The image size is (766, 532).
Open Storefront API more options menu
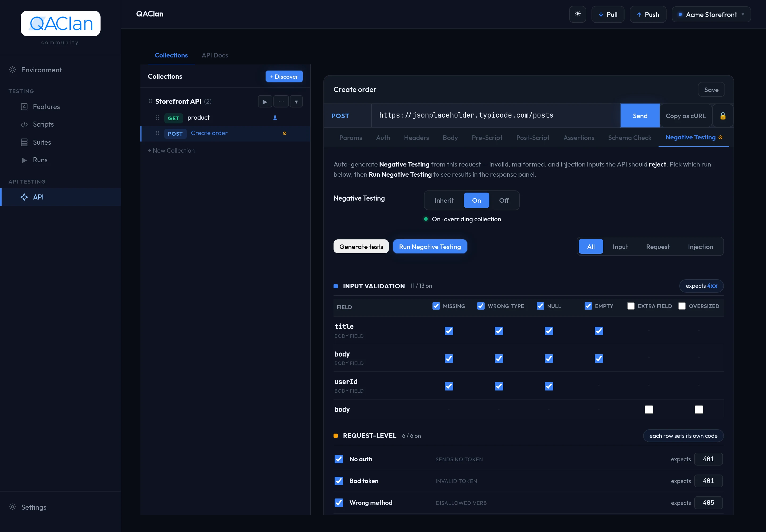click(x=281, y=102)
